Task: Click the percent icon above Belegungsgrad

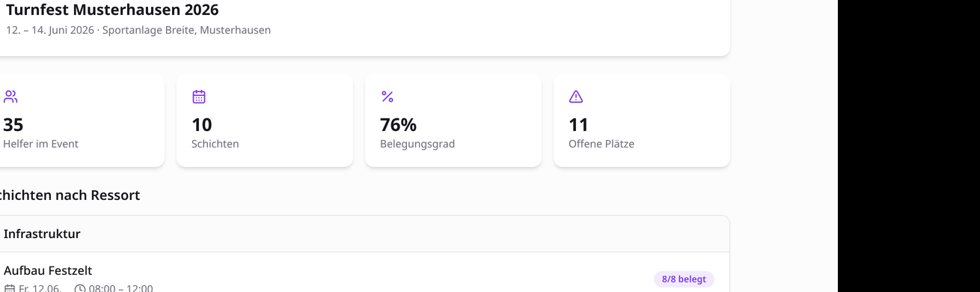Action: click(x=388, y=97)
